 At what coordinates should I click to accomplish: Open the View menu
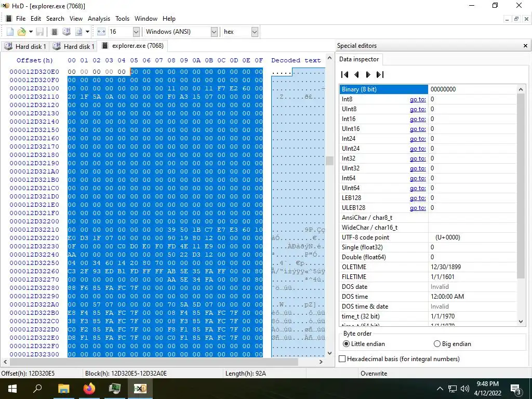tap(76, 19)
